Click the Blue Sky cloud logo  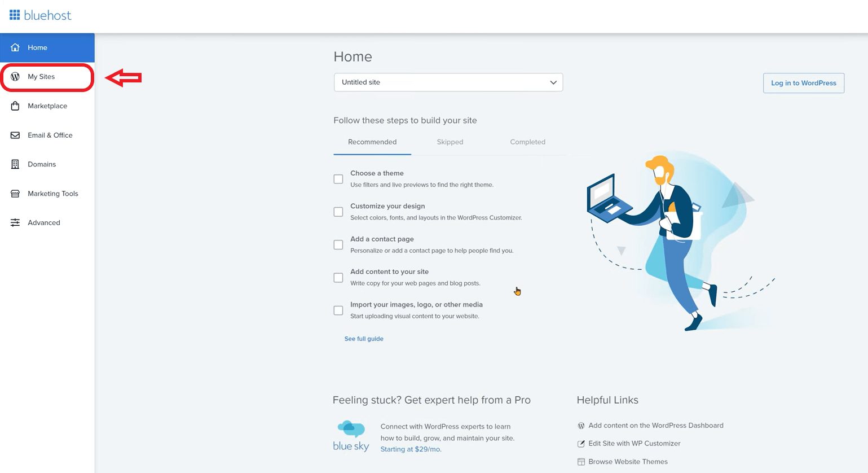click(351, 436)
